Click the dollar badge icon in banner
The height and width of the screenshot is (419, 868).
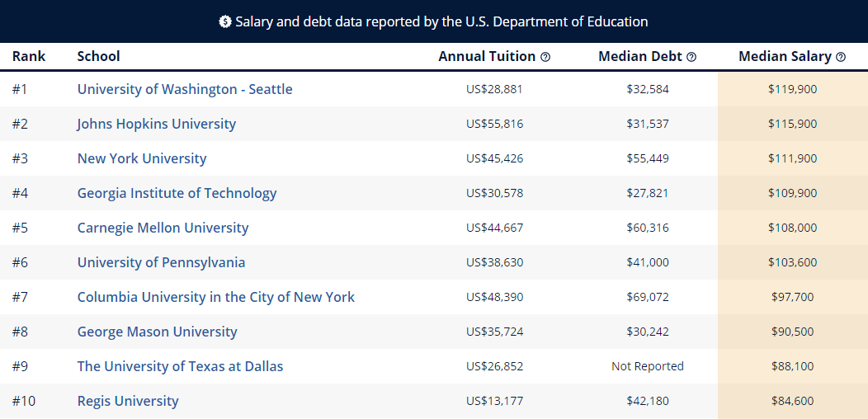click(x=225, y=21)
